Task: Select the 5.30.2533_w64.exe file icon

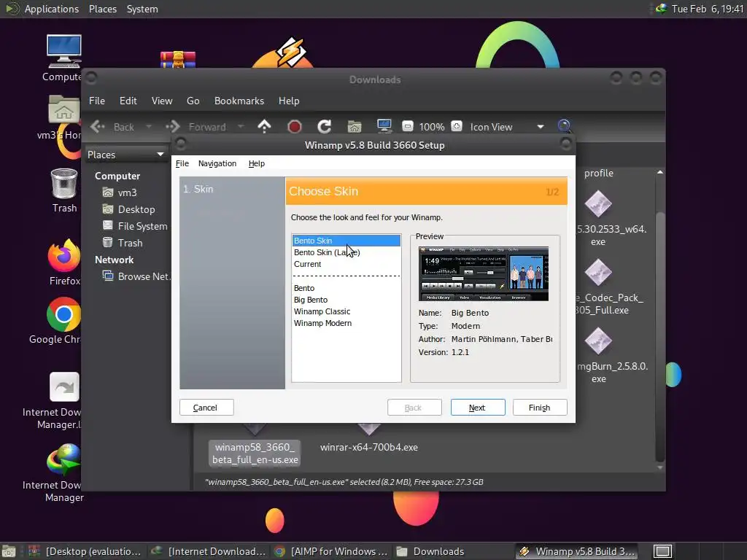Action: 598,204
